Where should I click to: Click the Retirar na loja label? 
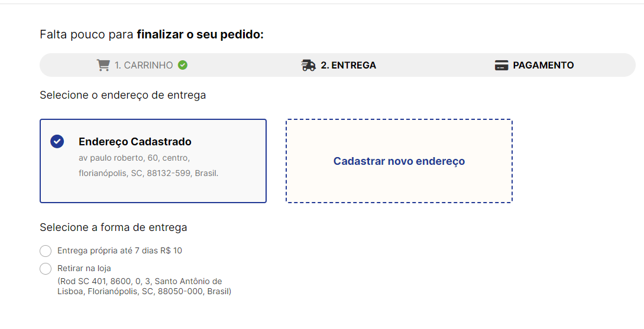click(84, 268)
